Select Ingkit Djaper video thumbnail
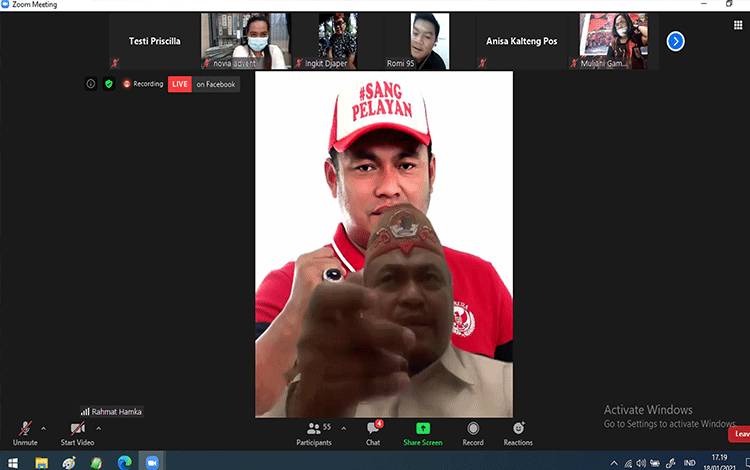This screenshot has height=470, width=750. click(x=338, y=41)
